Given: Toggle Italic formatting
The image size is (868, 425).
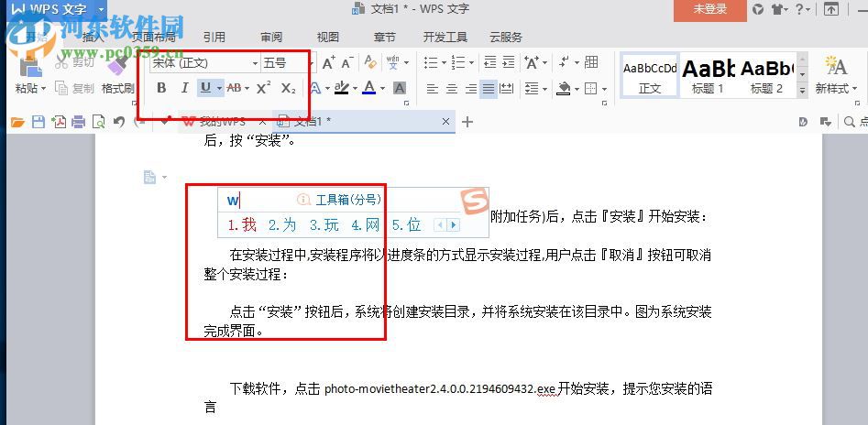Looking at the screenshot, I should [184, 88].
